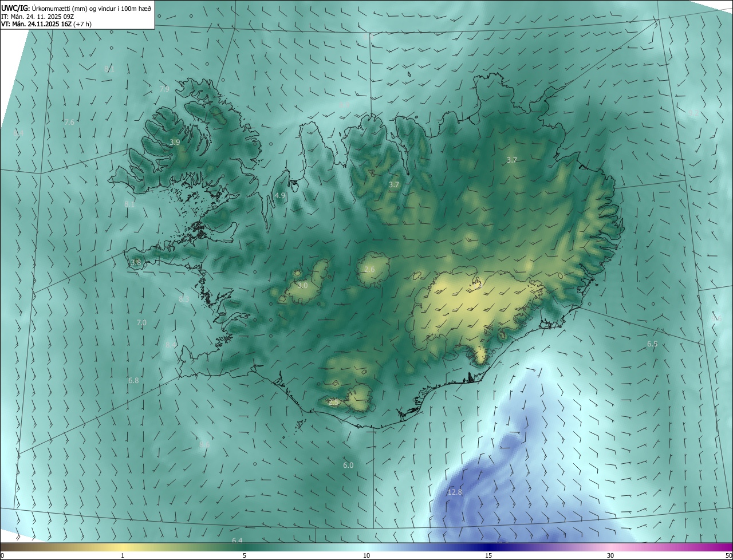733x560 pixels.
Task: Click the colorbar tick label 0
Action: pos(2,556)
